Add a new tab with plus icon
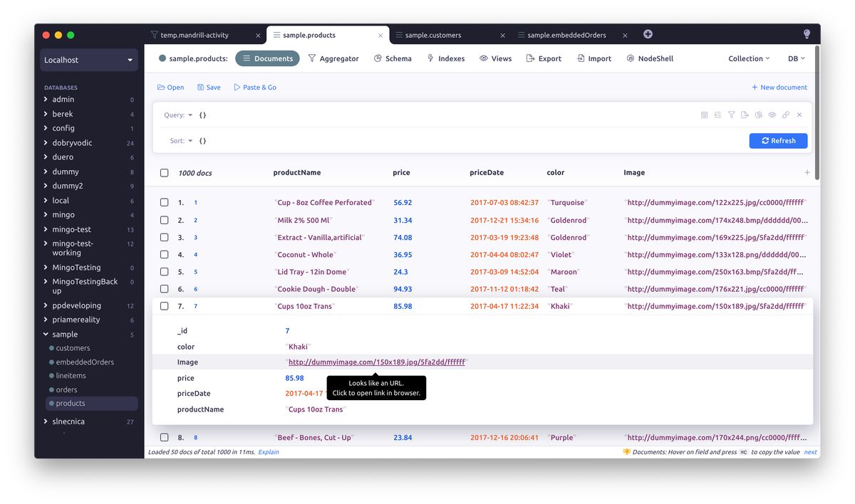The image size is (855, 504). [x=648, y=34]
